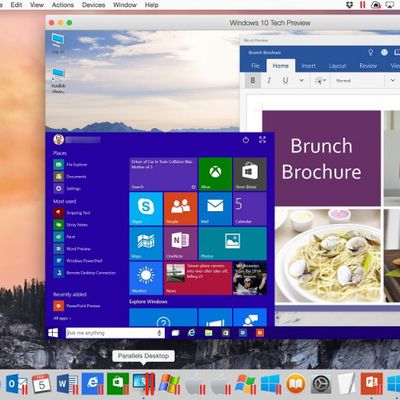Expand the styles gallery chevron in Word
400x400 pixels.
[393, 80]
